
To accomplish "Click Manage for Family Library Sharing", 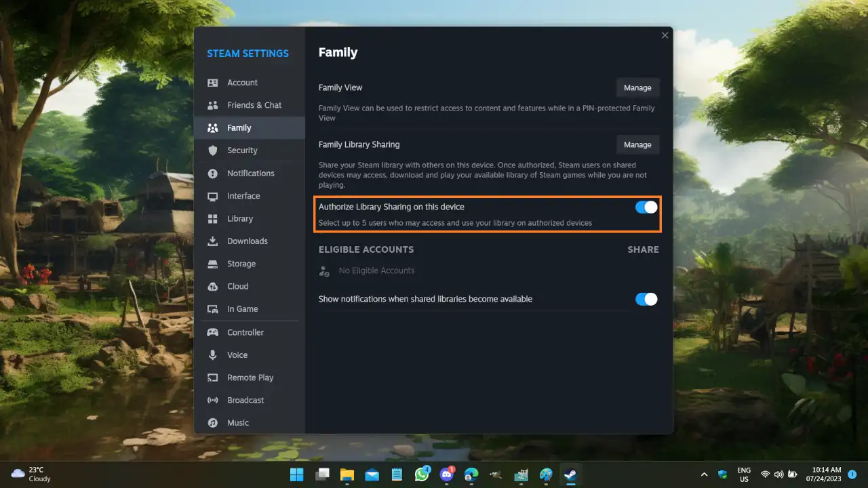I will point(637,144).
